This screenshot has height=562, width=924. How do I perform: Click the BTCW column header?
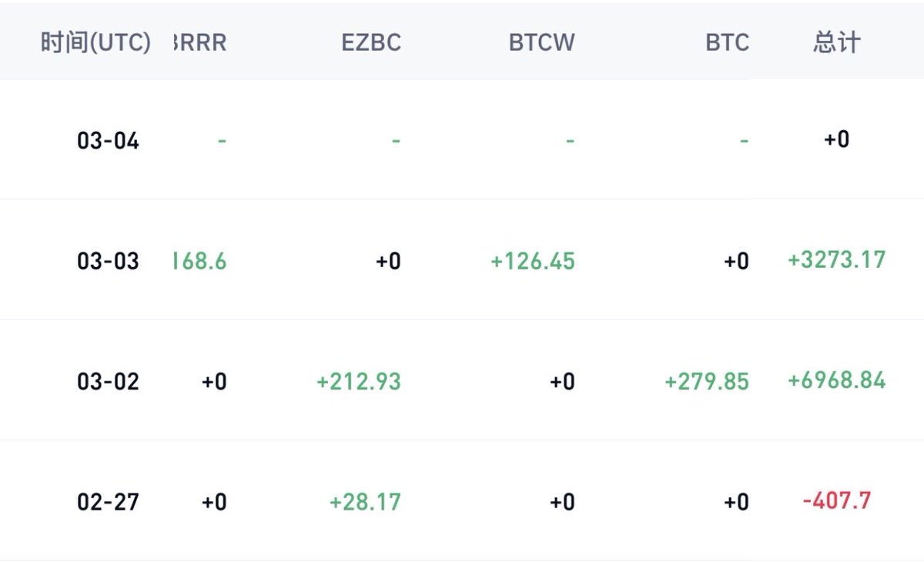click(541, 42)
